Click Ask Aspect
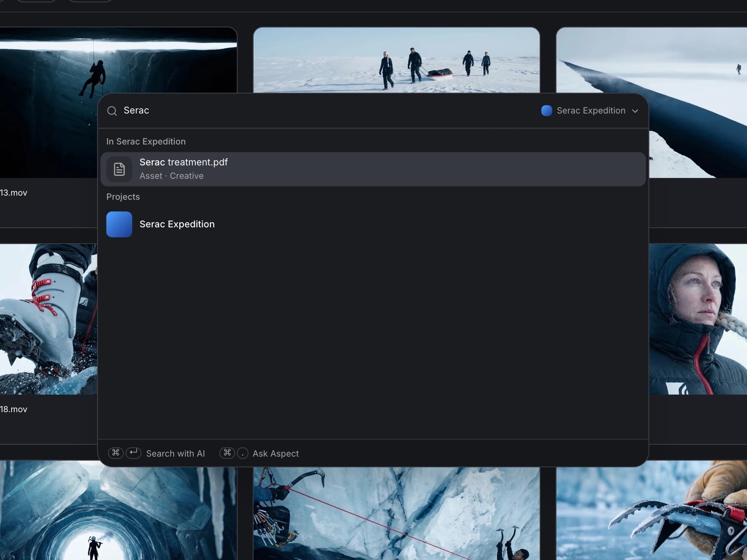 click(x=276, y=454)
